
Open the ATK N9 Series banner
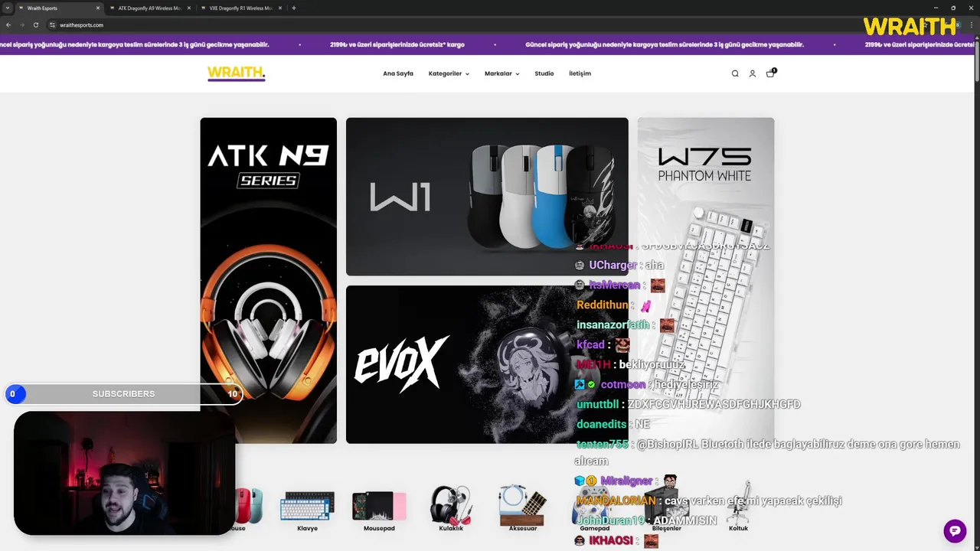coord(269,280)
